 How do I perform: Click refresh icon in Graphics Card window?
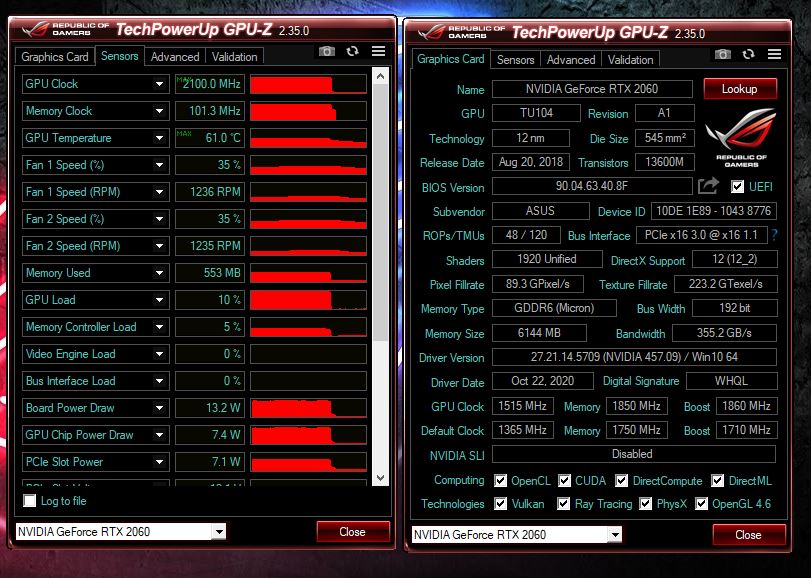pos(748,54)
